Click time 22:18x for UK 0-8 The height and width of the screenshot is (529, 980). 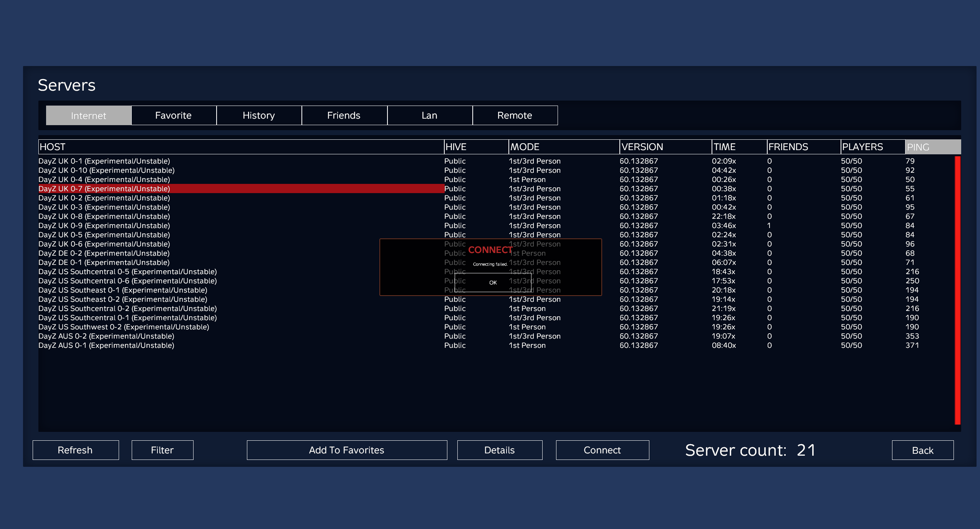point(724,217)
